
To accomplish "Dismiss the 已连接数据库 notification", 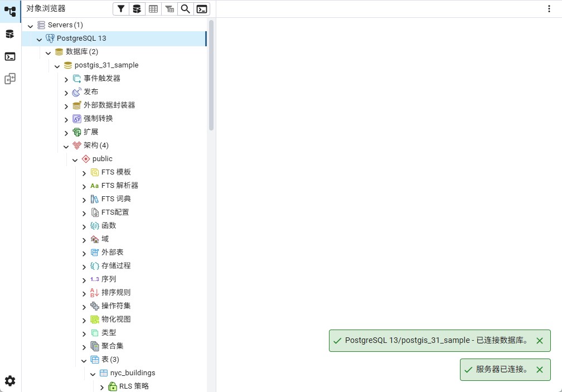I will 540,341.
